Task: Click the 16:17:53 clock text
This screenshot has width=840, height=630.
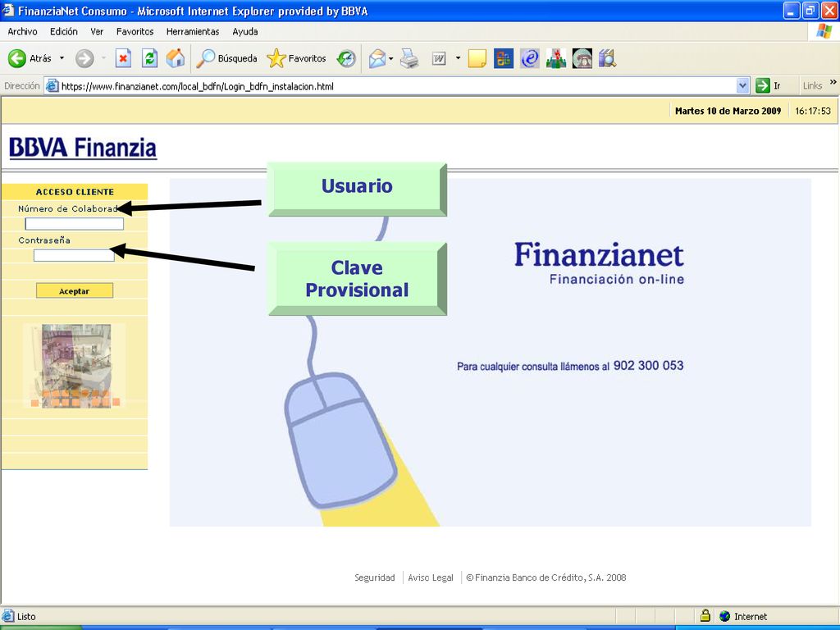Action: [x=813, y=111]
